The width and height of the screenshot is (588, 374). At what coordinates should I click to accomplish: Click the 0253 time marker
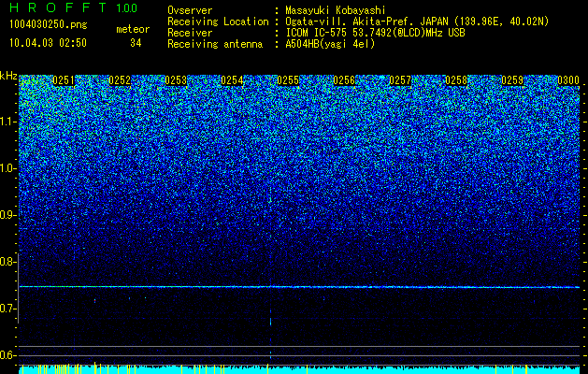coord(176,80)
